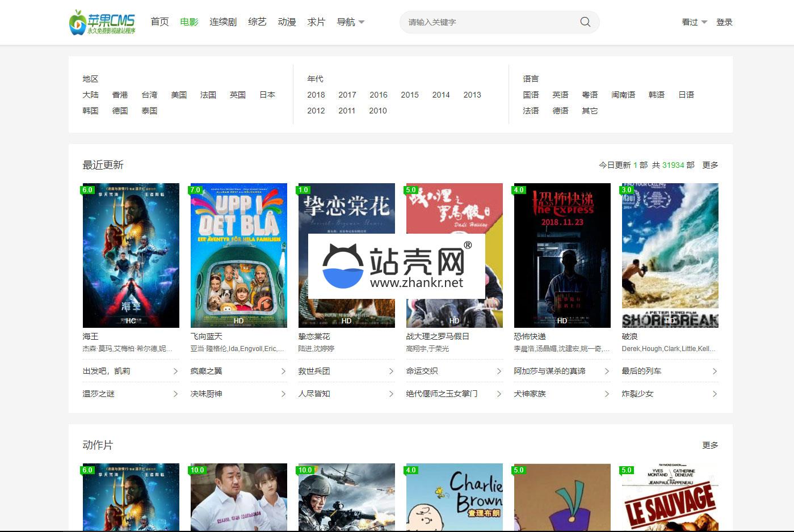794x532 pixels.
Task: Open the Charlie Brown poster in 动作片
Action: tap(455, 497)
